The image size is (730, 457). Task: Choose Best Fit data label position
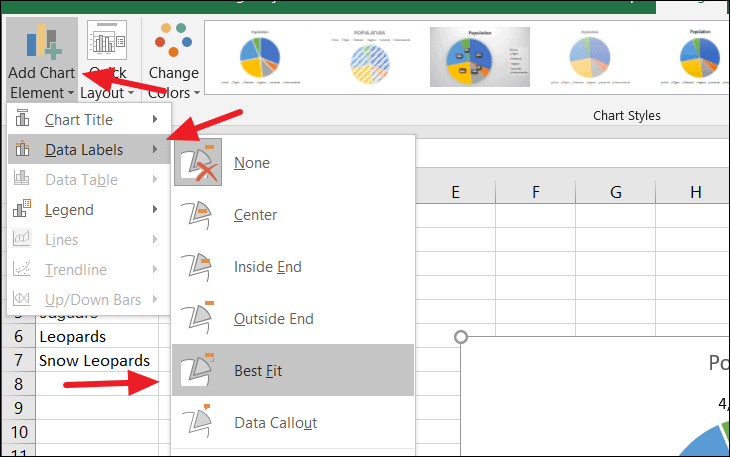[293, 370]
